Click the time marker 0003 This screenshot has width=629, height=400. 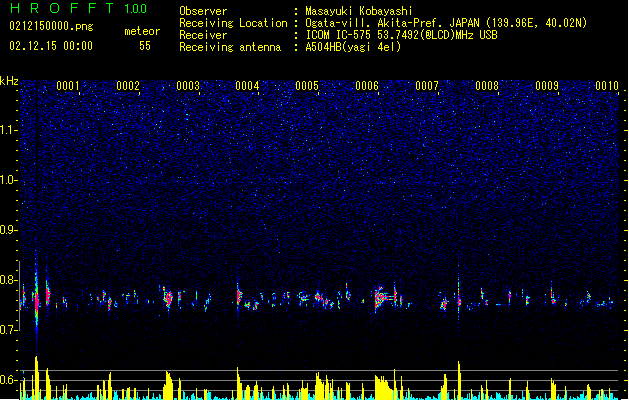(x=188, y=86)
